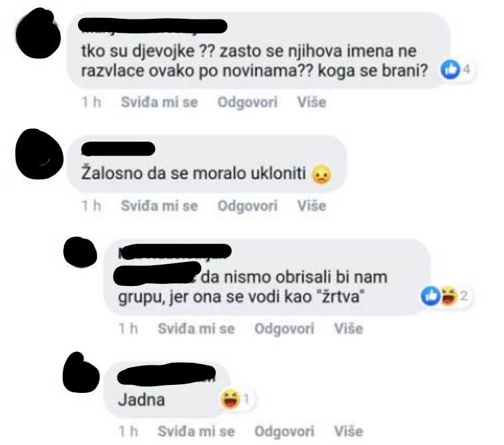Like the 'tko su djevojke' comment via 'Sviđa mi se'

pos(160,102)
